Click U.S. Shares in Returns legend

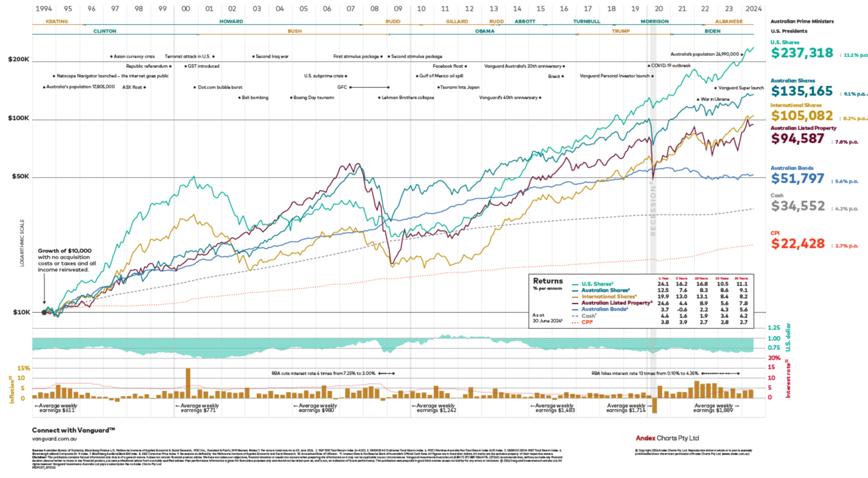[x=597, y=284]
